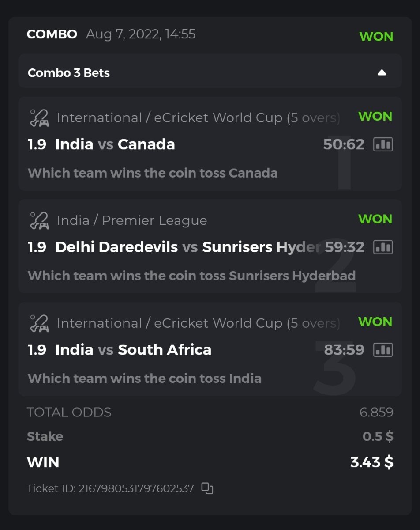Open statistics icon for India vs South Africa
Image resolution: width=420 pixels, height=530 pixels.
coord(383,350)
